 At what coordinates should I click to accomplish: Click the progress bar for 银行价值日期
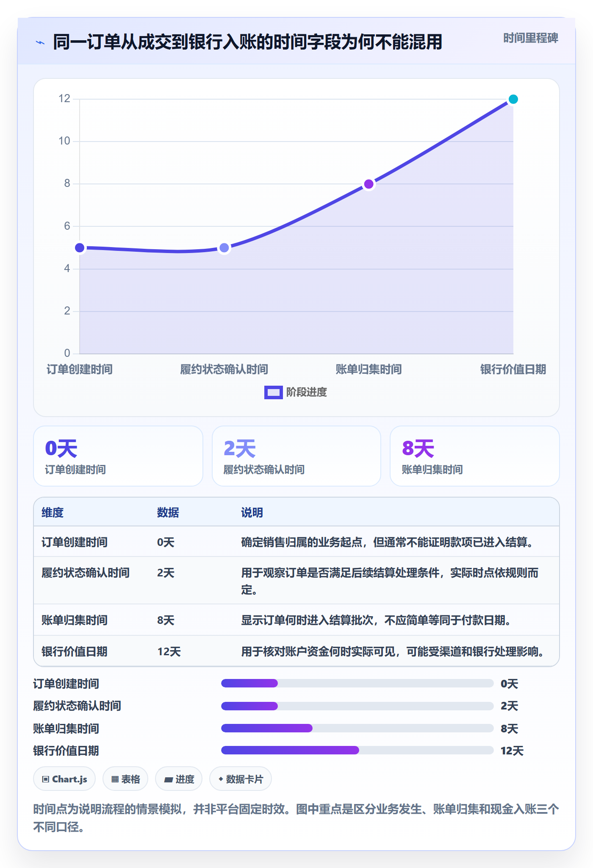tap(357, 750)
